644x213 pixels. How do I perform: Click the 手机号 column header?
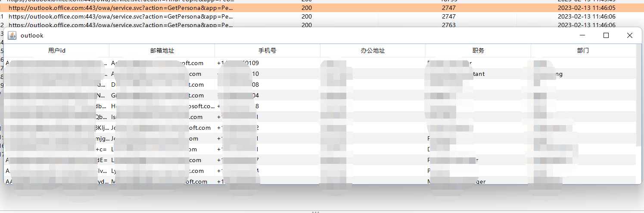[268, 51]
